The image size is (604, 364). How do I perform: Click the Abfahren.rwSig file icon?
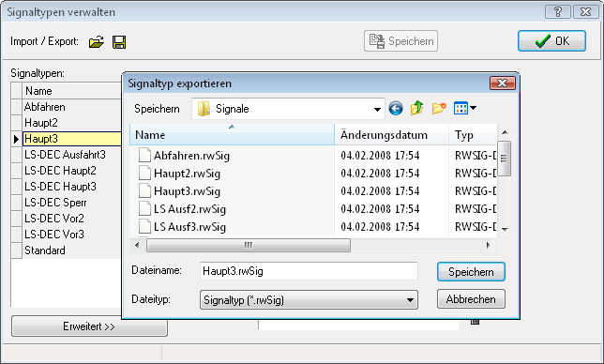click(x=144, y=155)
